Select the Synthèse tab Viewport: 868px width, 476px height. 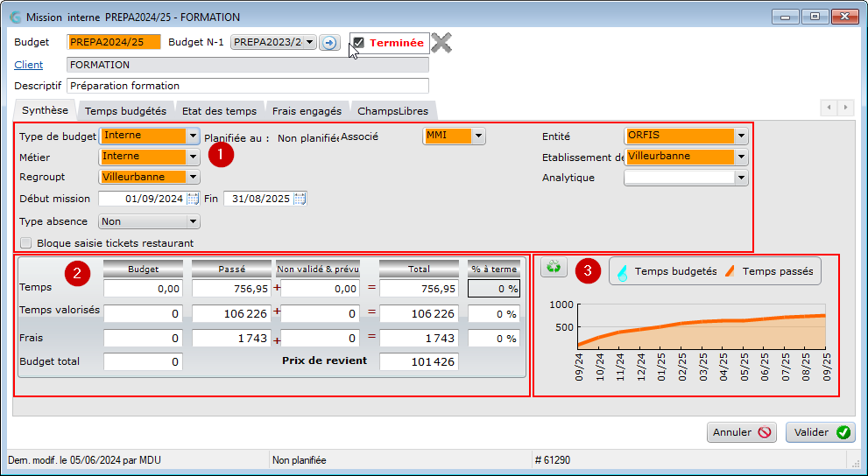(x=45, y=110)
